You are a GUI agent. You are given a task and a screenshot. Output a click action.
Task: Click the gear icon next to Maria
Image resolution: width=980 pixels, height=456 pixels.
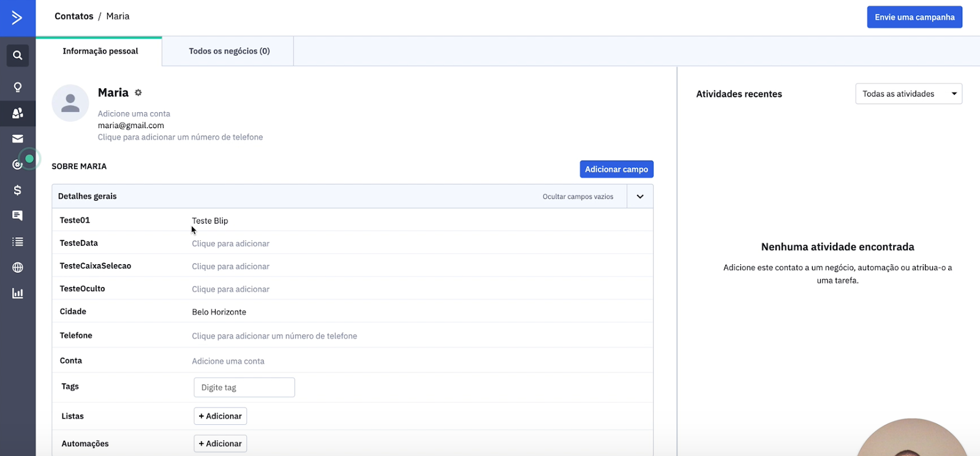click(138, 93)
